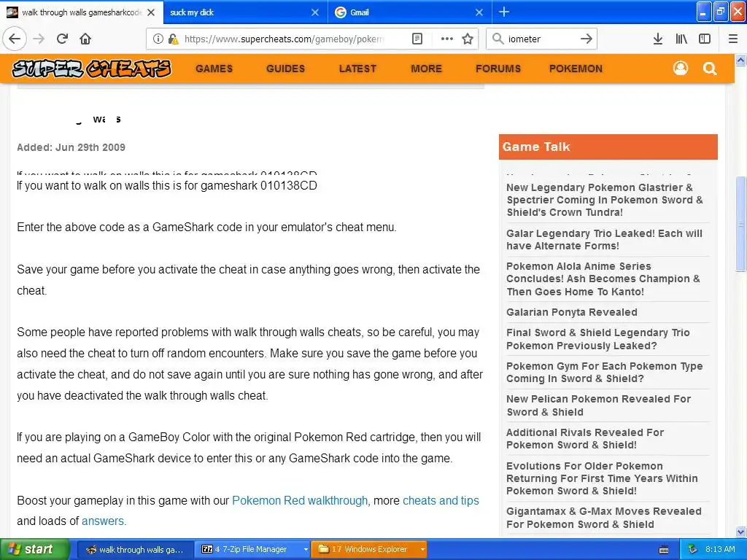This screenshot has width=747, height=560.
Task: Open Pokemon Alola Anime Series Concludes article
Action: [603, 279]
